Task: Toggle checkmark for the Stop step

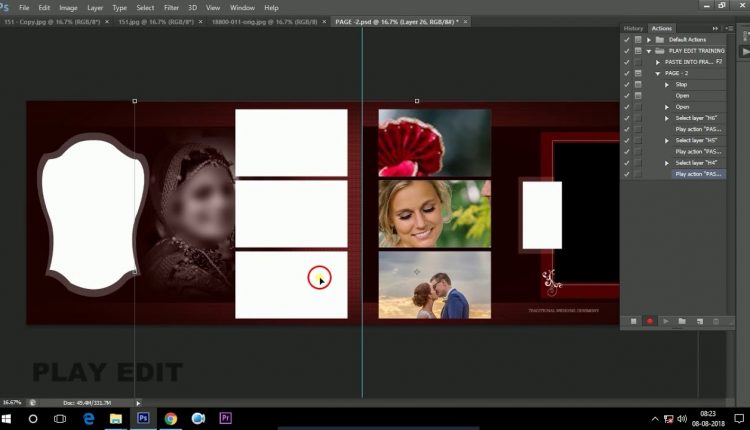Action: click(x=627, y=85)
